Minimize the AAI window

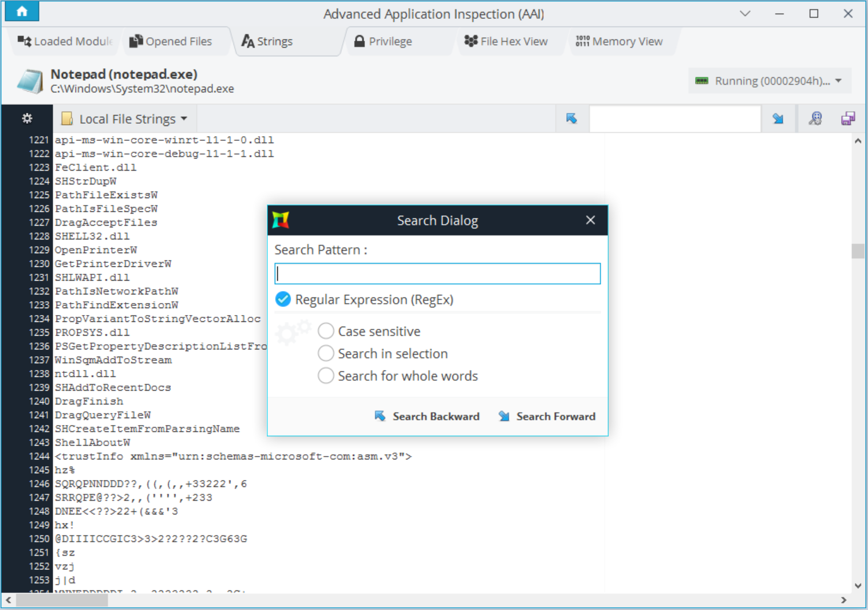(779, 13)
